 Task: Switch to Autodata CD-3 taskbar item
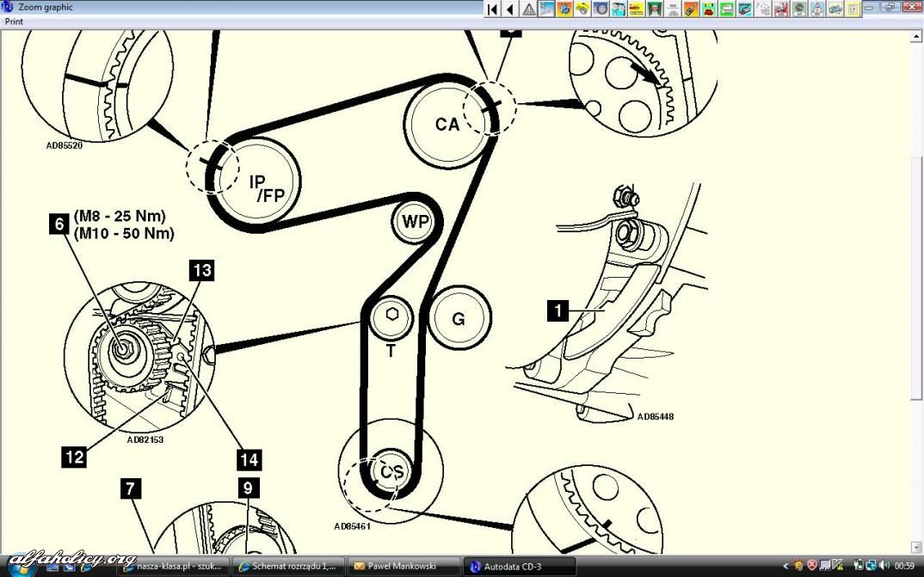(519, 567)
